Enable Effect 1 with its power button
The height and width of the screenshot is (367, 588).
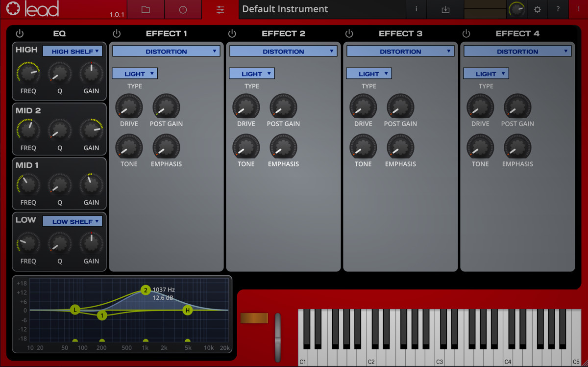[x=117, y=33]
